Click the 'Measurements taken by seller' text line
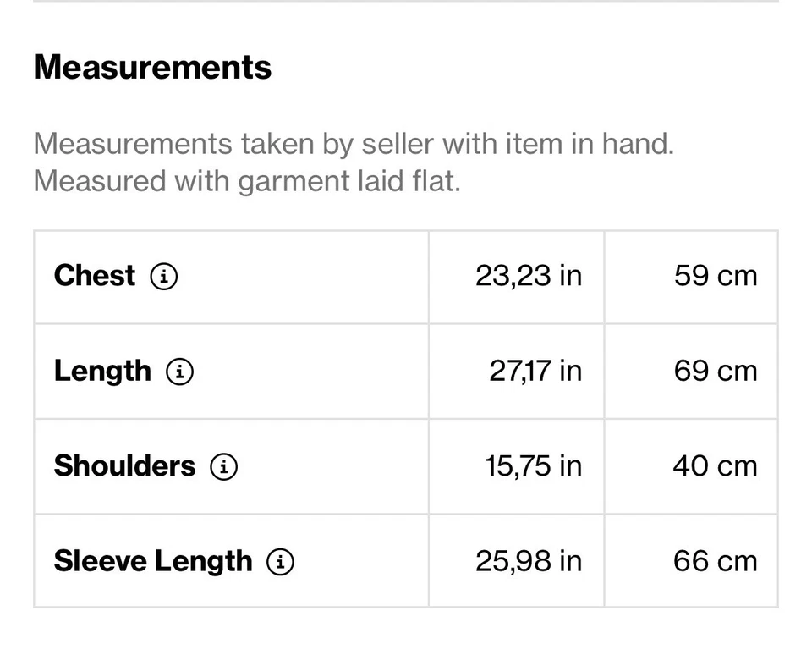Screen dimensions: 812x655 click(x=354, y=144)
